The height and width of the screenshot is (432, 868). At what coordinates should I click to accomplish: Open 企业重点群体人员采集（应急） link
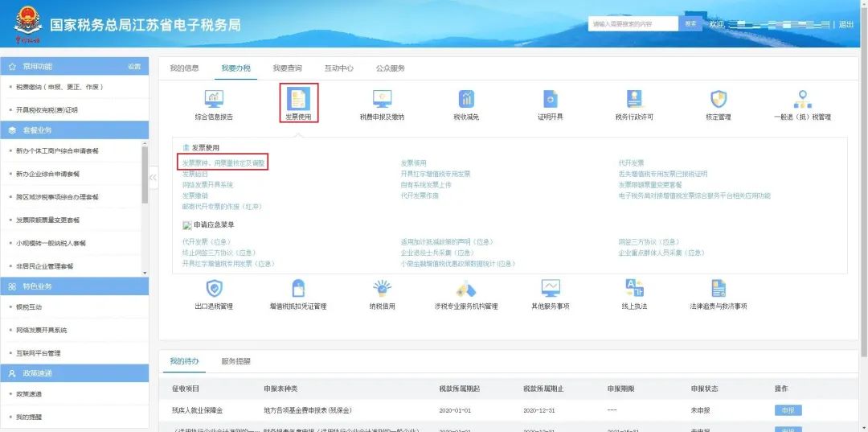(x=661, y=253)
